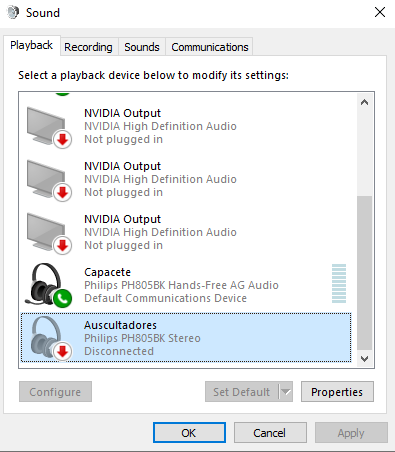395x452 pixels.
Task: Switch to the Communications tab
Action: [x=210, y=47]
